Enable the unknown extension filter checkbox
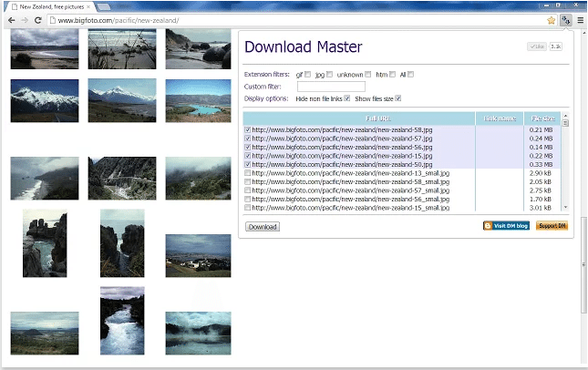 pyautogui.click(x=368, y=74)
